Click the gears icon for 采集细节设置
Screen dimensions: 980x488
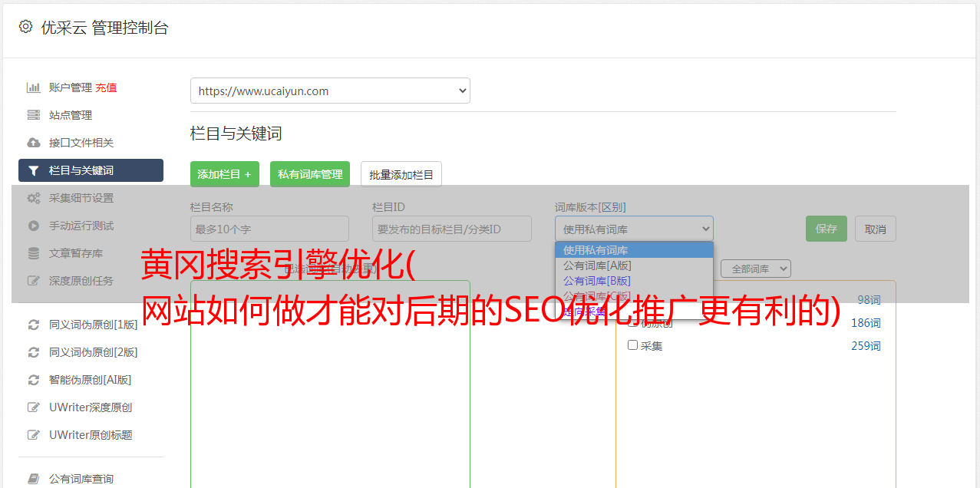click(x=33, y=198)
